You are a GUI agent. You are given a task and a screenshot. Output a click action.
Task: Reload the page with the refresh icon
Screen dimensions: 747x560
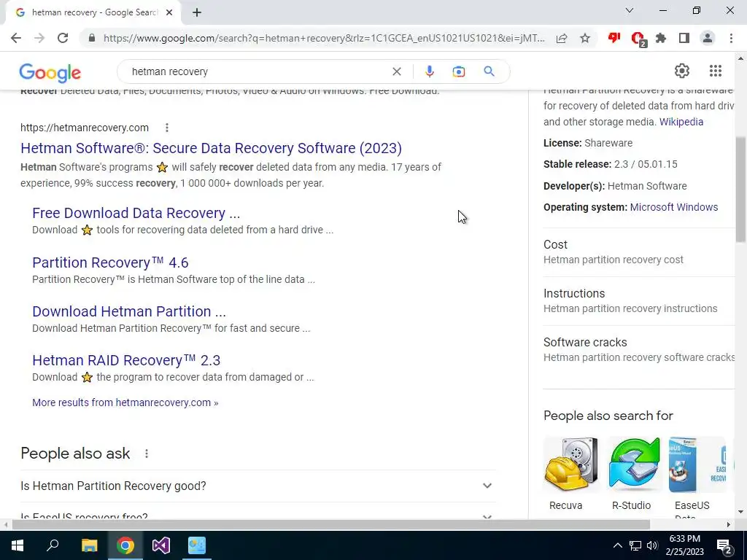[x=63, y=38]
